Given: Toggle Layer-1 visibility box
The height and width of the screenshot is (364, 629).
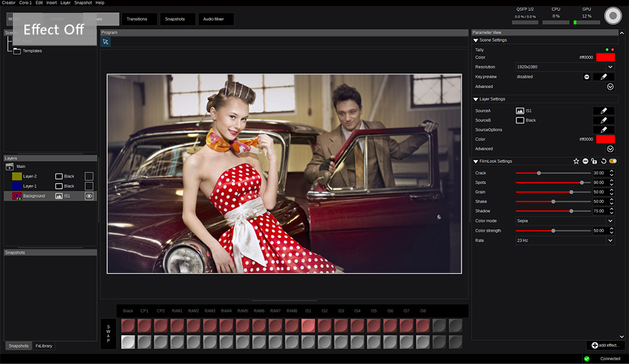Looking at the screenshot, I should point(89,186).
